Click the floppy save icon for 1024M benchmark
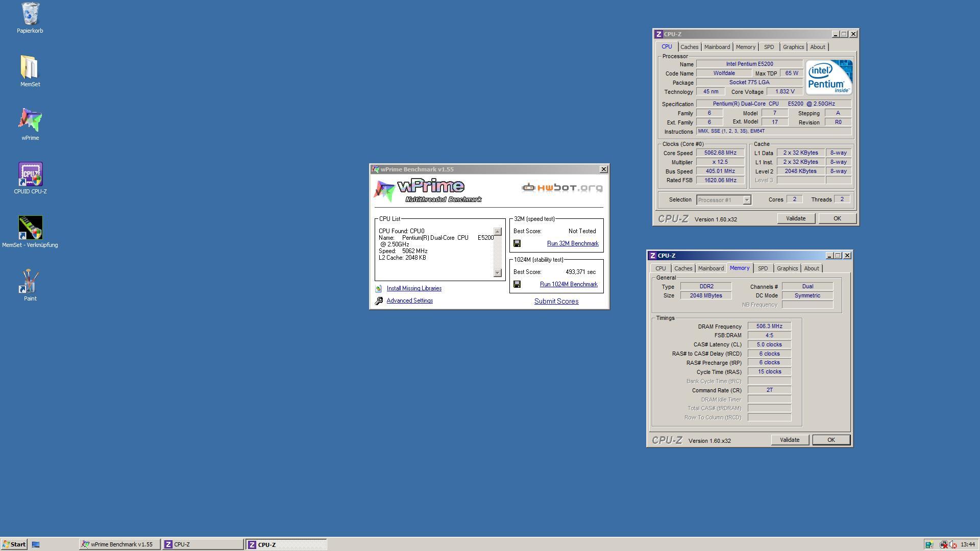Image resolution: width=980 pixels, height=551 pixels. (x=517, y=285)
